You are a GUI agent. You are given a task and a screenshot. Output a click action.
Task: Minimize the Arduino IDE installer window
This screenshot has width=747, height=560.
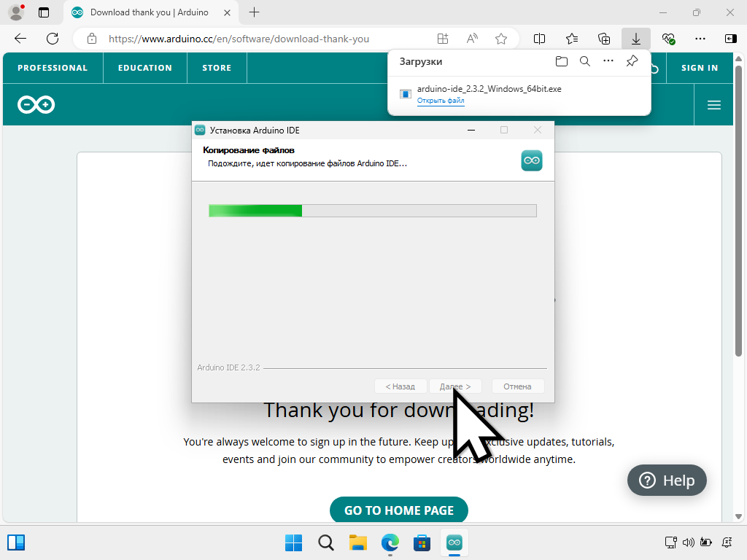471,130
